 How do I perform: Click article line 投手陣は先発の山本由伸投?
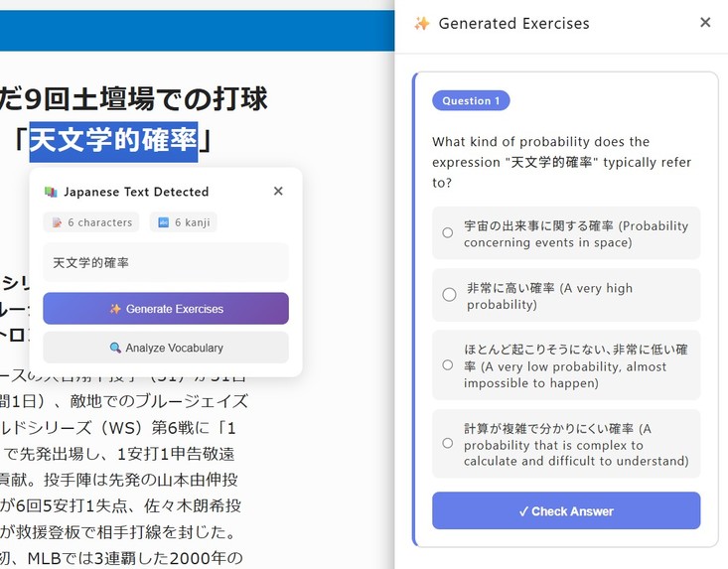141,480
